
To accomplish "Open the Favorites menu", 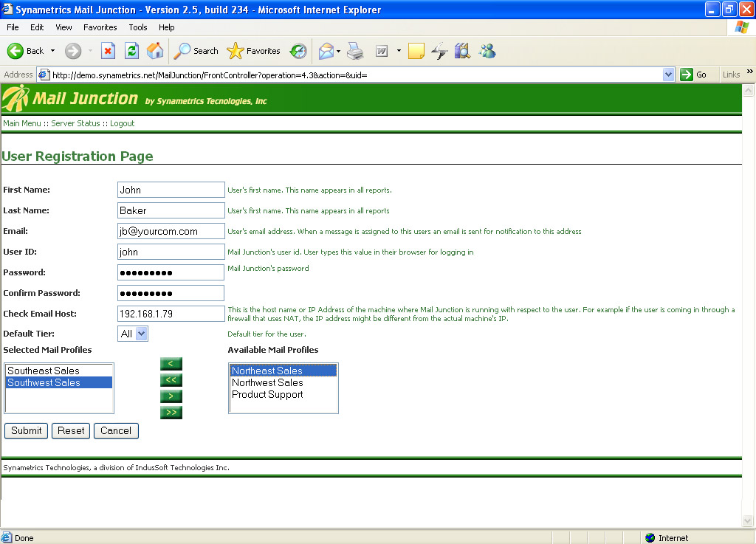I will [x=100, y=27].
